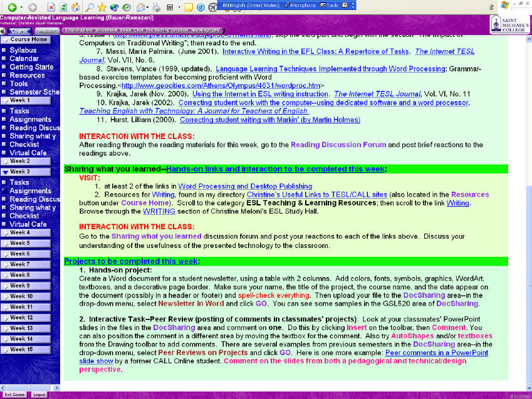Open Favorites star icon
The image size is (532, 399).
point(102,7)
